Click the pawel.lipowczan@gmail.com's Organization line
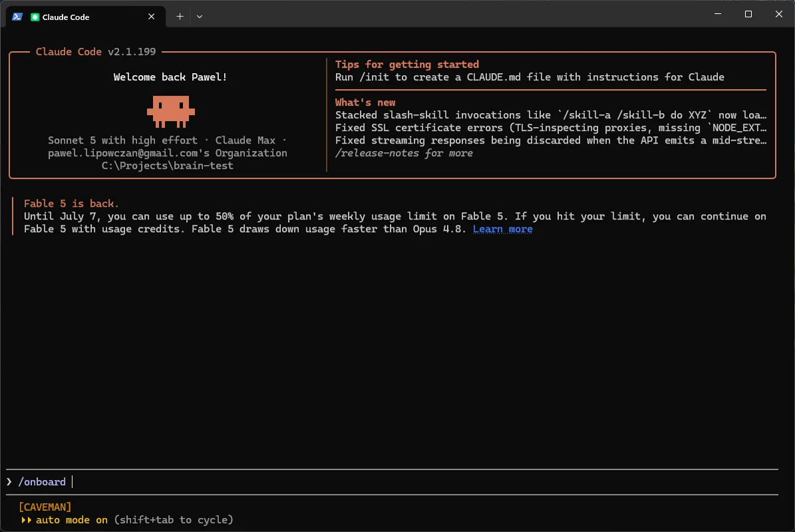 pos(167,153)
